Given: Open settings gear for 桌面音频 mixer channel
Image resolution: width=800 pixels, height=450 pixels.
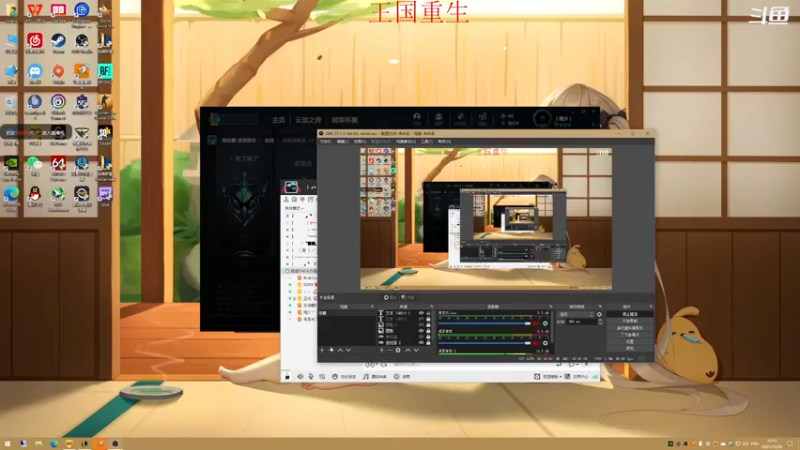Looking at the screenshot, I should coord(545,343).
